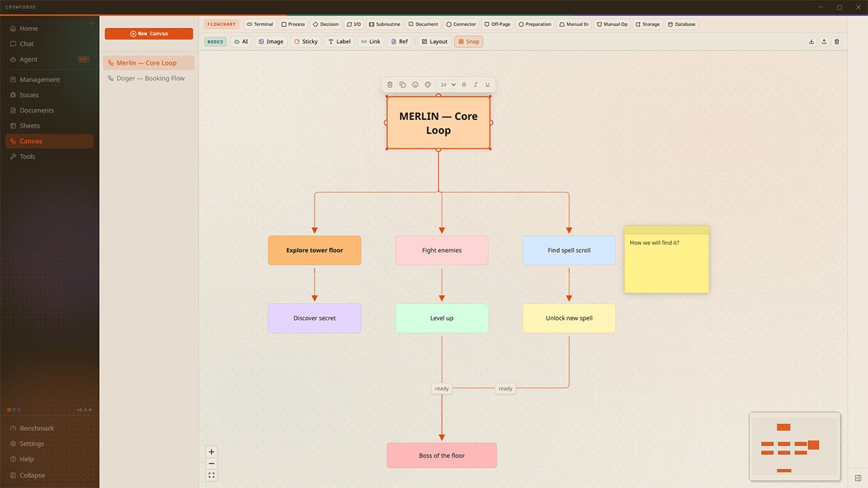Open Help in sidebar
This screenshot has width=868, height=488.
tap(50, 459)
